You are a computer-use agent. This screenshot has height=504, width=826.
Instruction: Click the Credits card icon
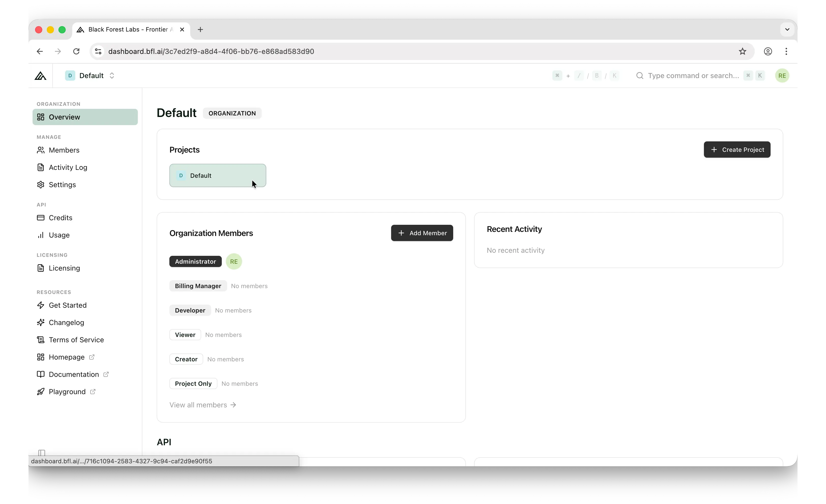[x=41, y=218]
